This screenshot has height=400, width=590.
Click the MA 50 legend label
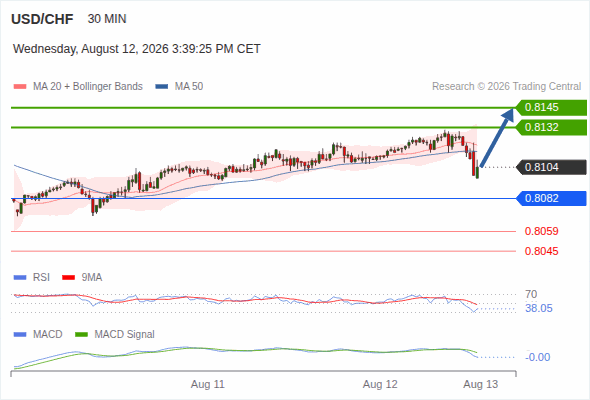[189, 87]
